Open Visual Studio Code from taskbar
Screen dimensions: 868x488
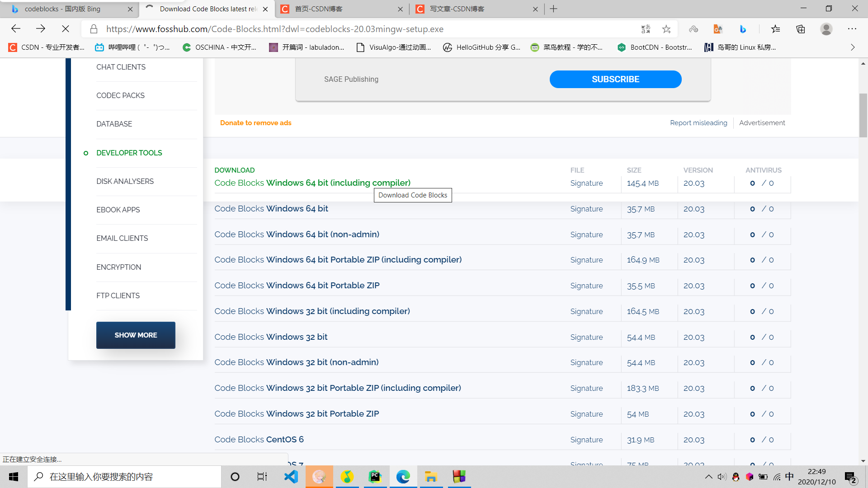pyautogui.click(x=291, y=477)
